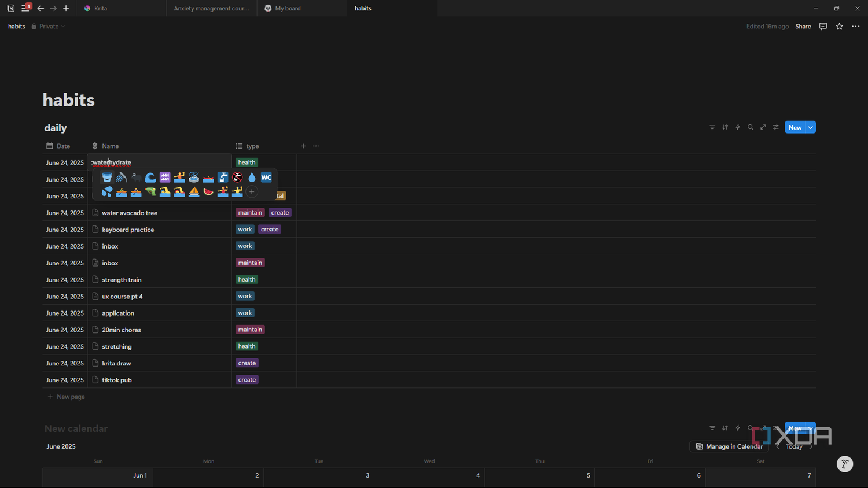Viewport: 868px width, 488px height.
Task: Select the potable water tap emoji
Action: coord(223,178)
